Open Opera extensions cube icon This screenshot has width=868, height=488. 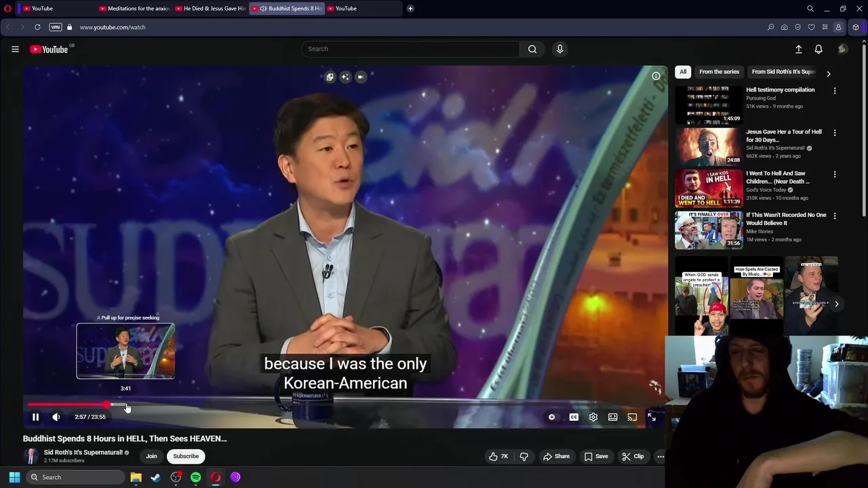856,27
